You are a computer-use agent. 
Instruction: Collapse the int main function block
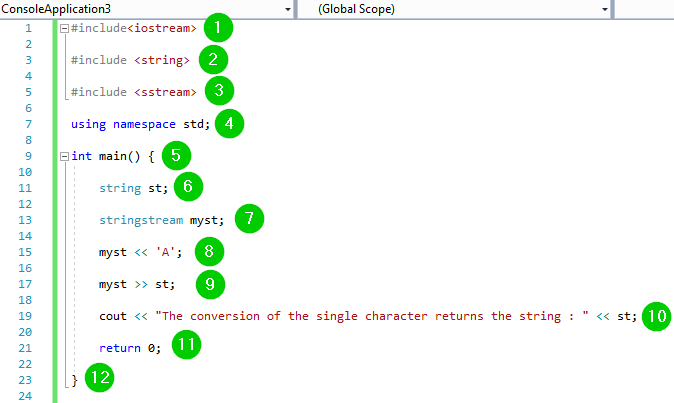pos(65,156)
